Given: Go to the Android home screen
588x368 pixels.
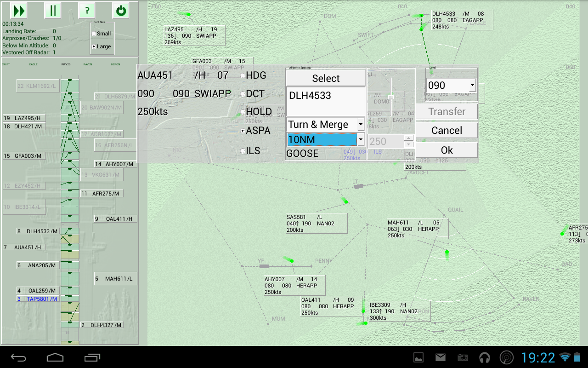Looking at the screenshot, I should [55, 357].
